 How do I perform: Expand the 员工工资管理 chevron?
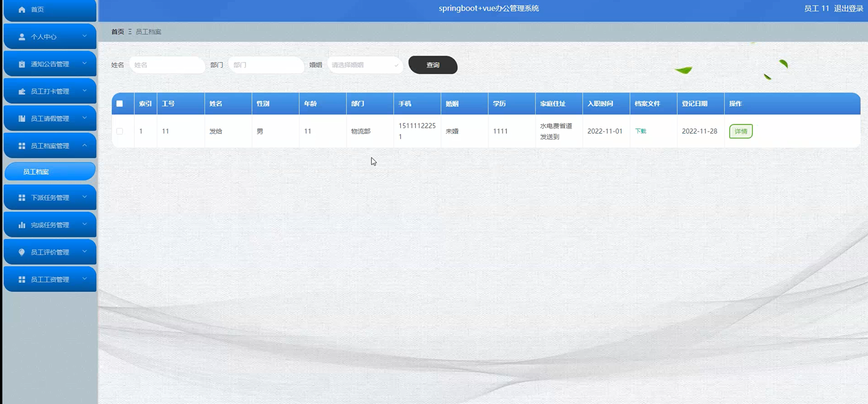pyautogui.click(x=84, y=279)
